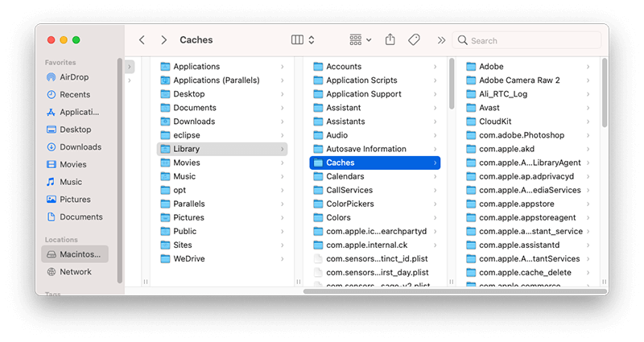Select the com.apple.cache_delete folder
Viewport: 644px width, 342px height.
[x=528, y=273]
